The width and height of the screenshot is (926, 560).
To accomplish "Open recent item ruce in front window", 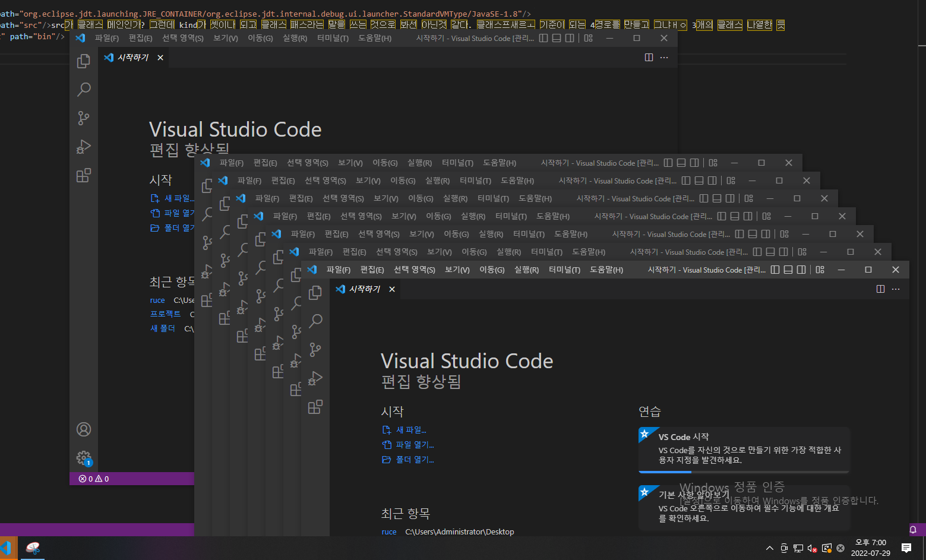I will tap(389, 532).
